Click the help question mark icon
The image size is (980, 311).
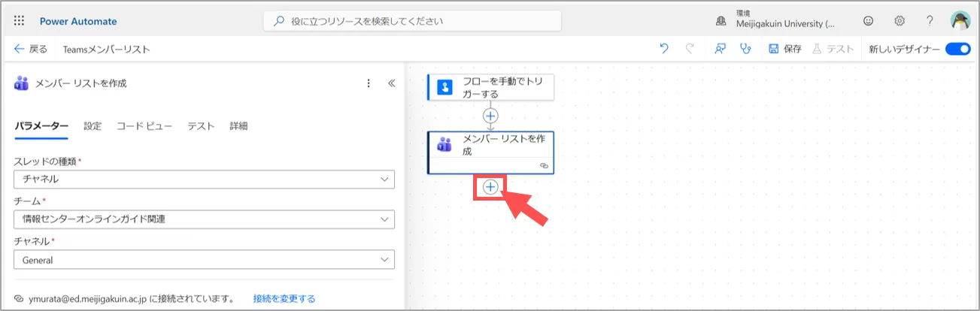(x=930, y=21)
